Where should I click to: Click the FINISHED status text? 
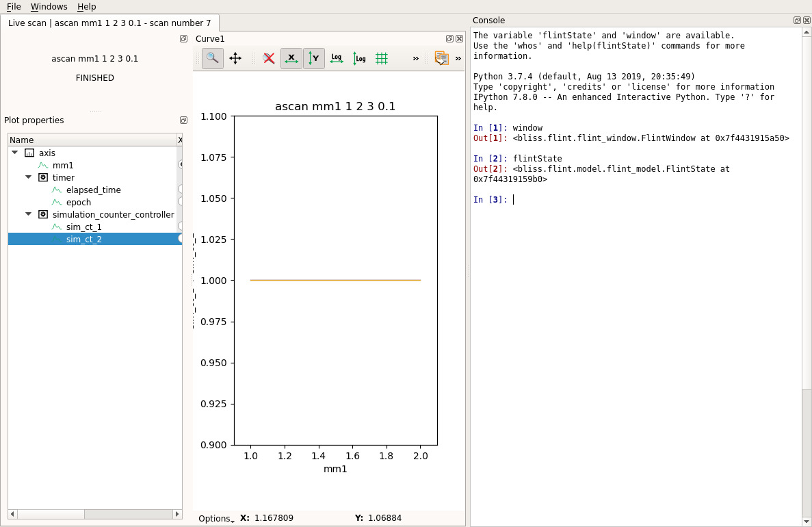point(95,78)
